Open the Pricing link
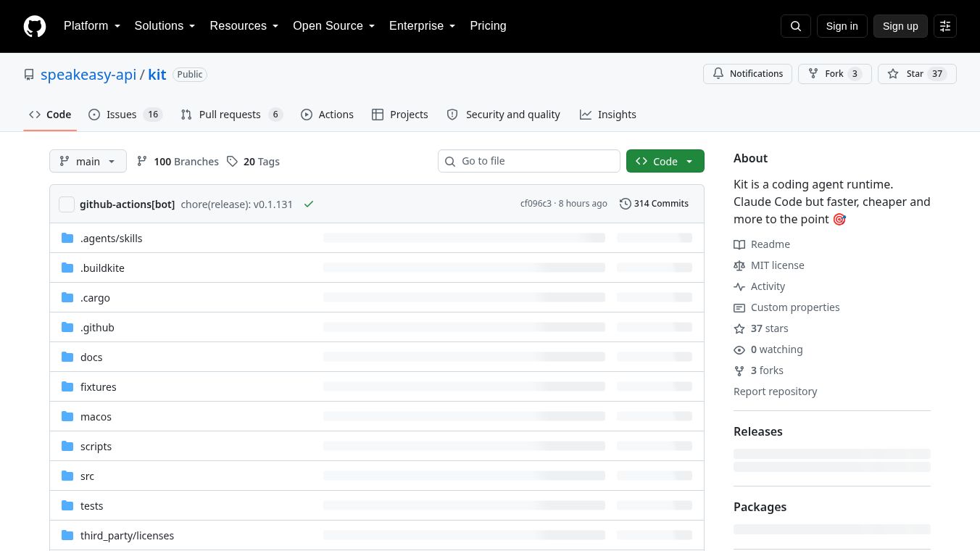This screenshot has height=551, width=980. click(488, 26)
